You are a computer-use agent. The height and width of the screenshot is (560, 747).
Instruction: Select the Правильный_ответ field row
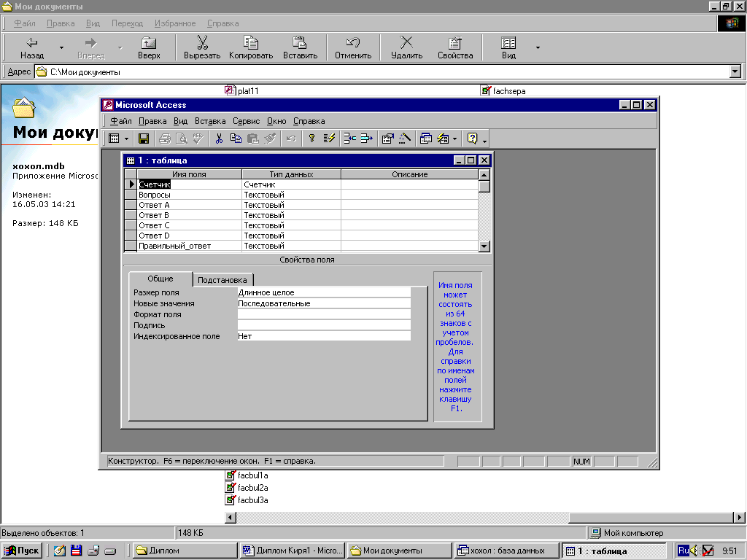[x=174, y=246]
